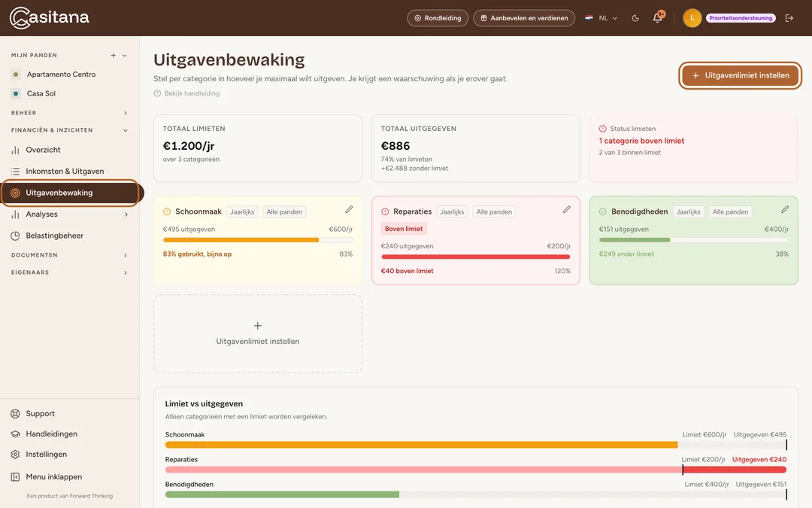
Task: Edit the Benodigdheden limit pencil icon
Action: (x=785, y=209)
